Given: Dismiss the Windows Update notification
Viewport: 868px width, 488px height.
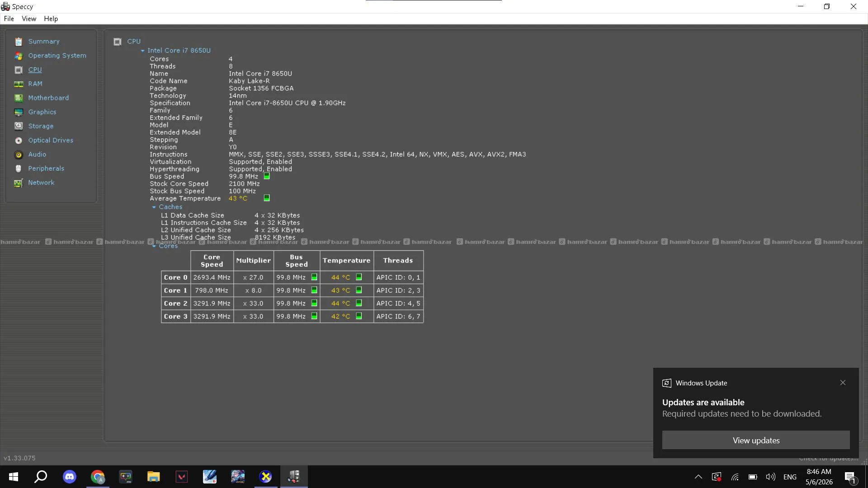Looking at the screenshot, I should point(843,383).
